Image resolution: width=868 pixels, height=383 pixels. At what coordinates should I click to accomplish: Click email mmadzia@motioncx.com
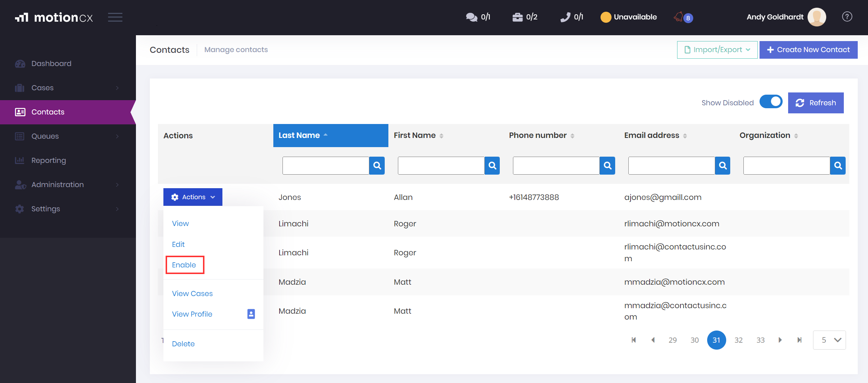(674, 282)
